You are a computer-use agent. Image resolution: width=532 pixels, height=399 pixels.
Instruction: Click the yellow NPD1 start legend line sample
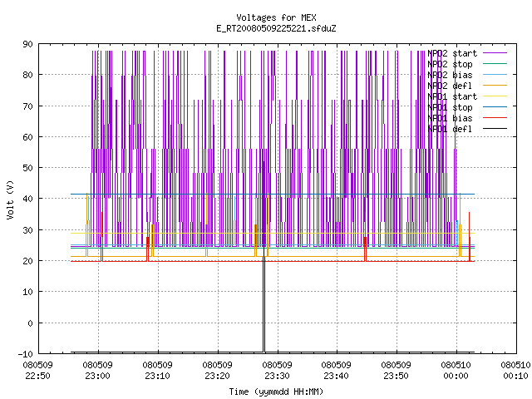click(495, 96)
